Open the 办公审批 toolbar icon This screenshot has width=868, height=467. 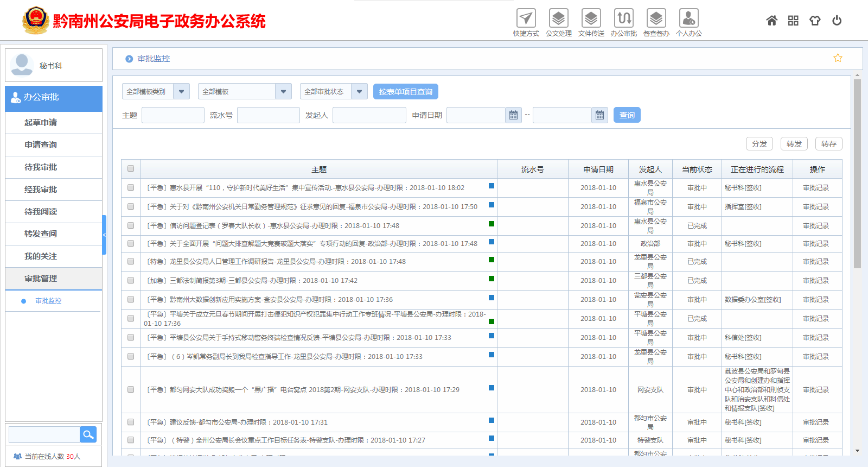click(623, 18)
